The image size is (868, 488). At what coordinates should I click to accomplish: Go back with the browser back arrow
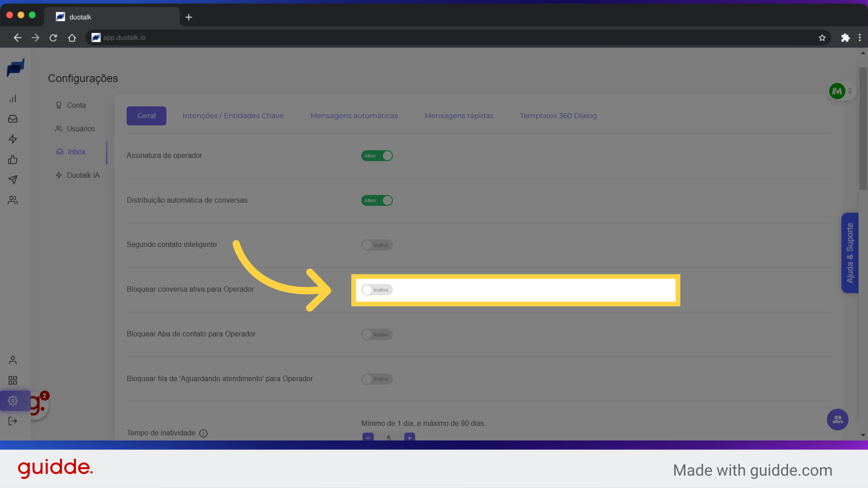[18, 38]
